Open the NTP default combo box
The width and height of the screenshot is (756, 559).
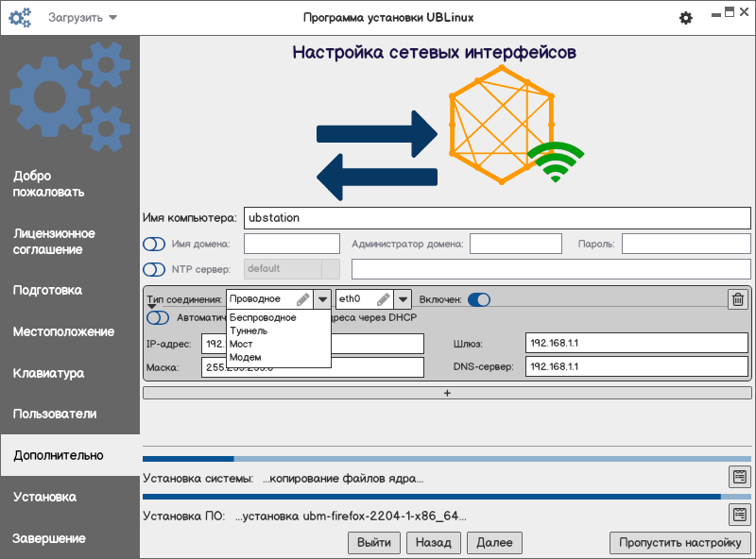(292, 269)
